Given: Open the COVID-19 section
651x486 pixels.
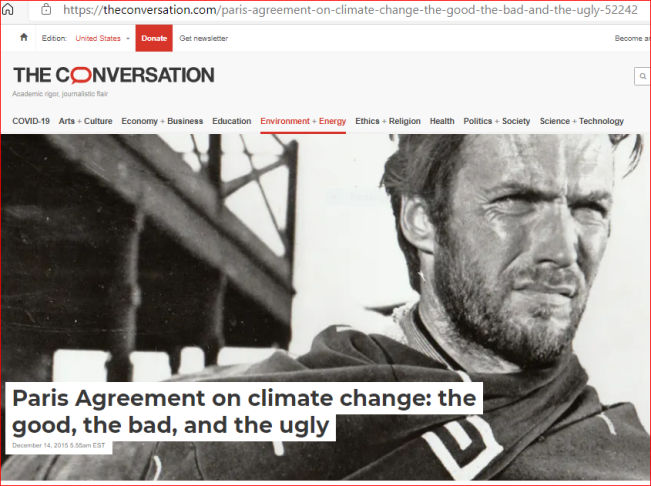Looking at the screenshot, I should tap(31, 121).
